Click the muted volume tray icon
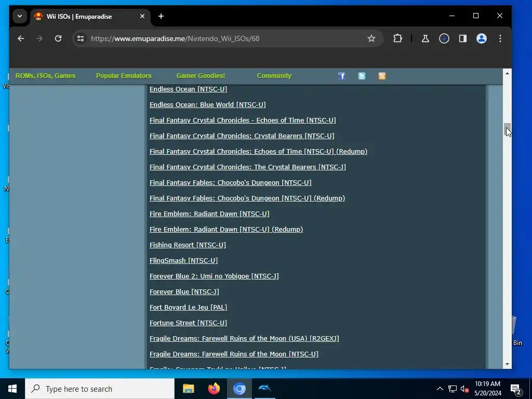532x399 pixels. pos(464,389)
